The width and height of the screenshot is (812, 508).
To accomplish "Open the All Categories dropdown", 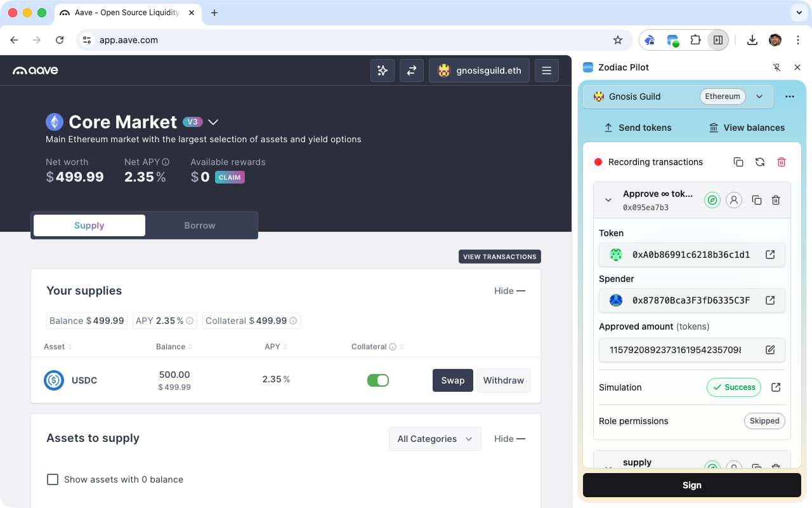I will click(435, 439).
